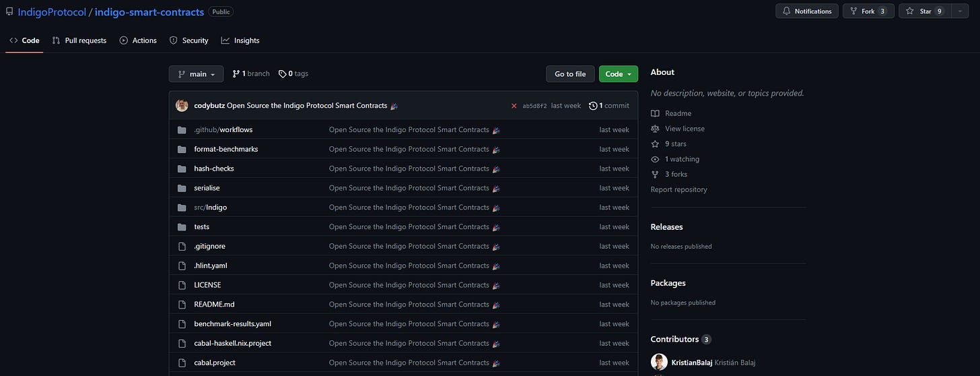Image resolution: width=980 pixels, height=376 pixels.
Task: View the 1 branch link
Action: 251,73
